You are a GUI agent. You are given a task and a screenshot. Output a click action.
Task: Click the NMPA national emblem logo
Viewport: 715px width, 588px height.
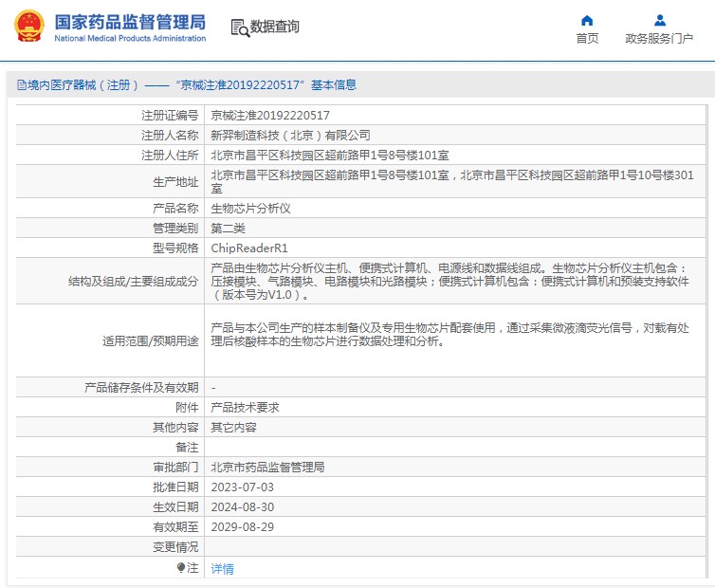click(x=28, y=27)
